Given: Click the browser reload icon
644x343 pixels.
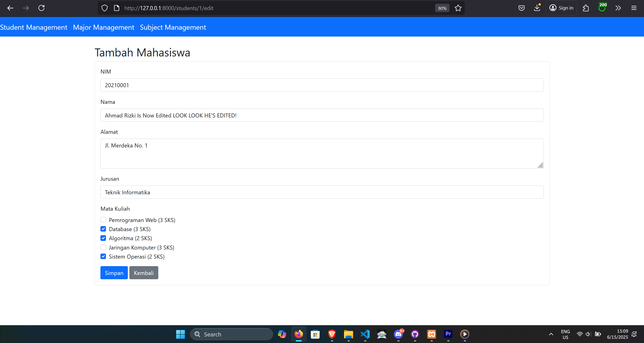Looking at the screenshot, I should [x=42, y=8].
